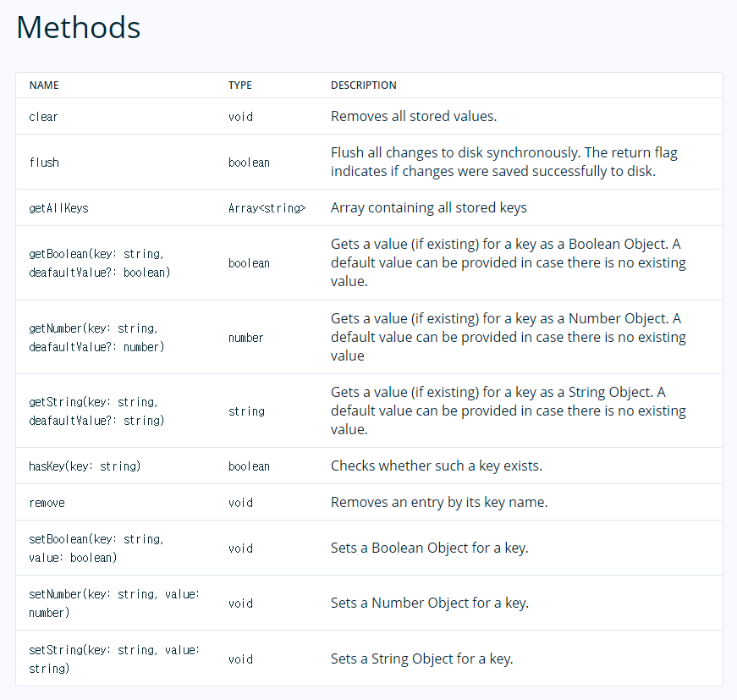
Task: Click the setBoolean method signature
Action: click(96, 548)
